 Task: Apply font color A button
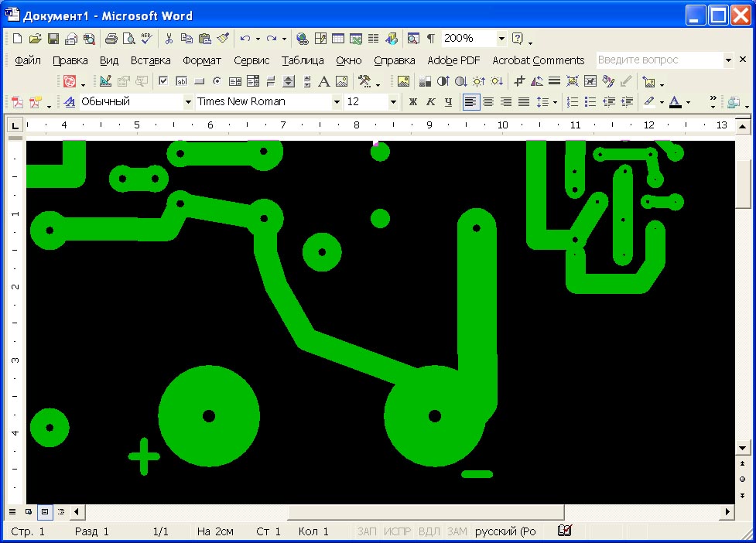(676, 101)
